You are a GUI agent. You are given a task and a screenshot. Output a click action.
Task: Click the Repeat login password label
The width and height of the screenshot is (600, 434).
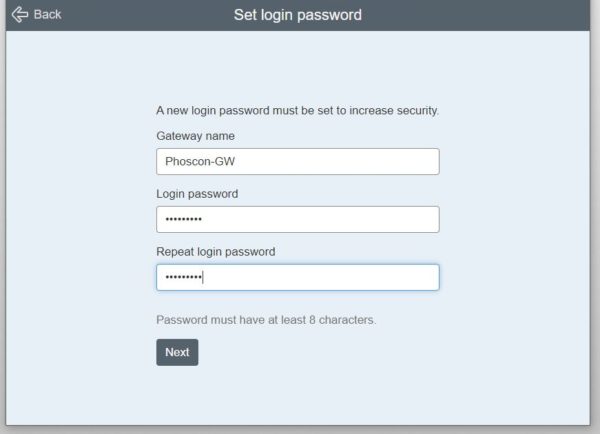tap(216, 252)
